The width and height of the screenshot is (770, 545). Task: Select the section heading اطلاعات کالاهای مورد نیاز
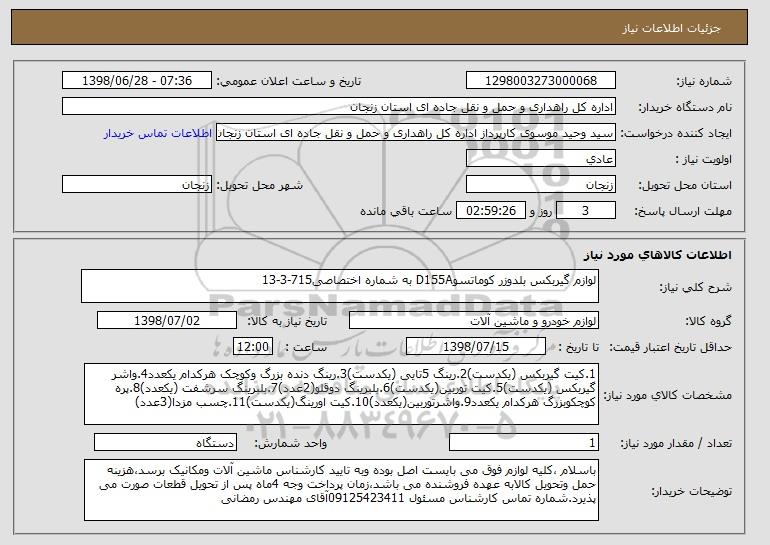click(658, 254)
